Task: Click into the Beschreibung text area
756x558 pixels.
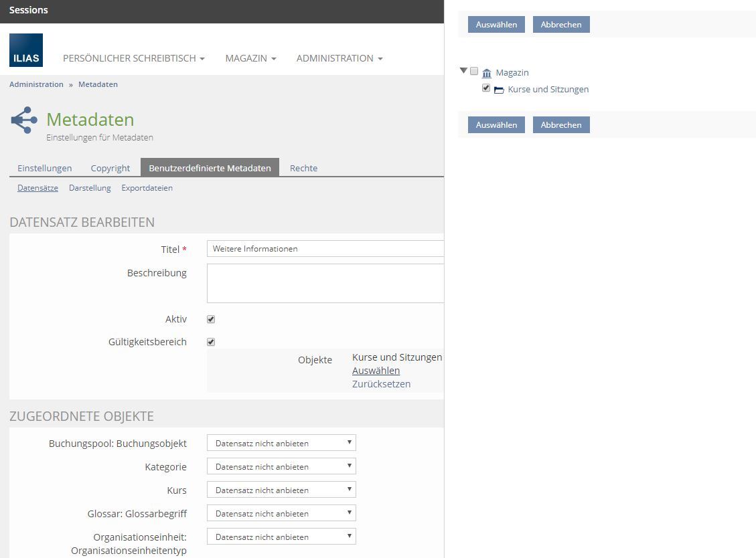Action: pos(325,283)
